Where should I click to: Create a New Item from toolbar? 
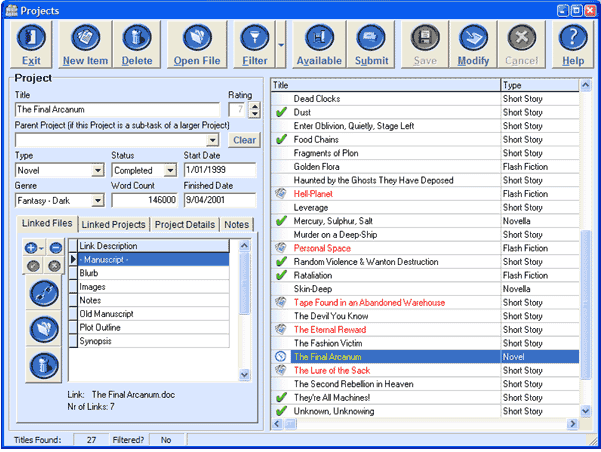pyautogui.click(x=85, y=45)
